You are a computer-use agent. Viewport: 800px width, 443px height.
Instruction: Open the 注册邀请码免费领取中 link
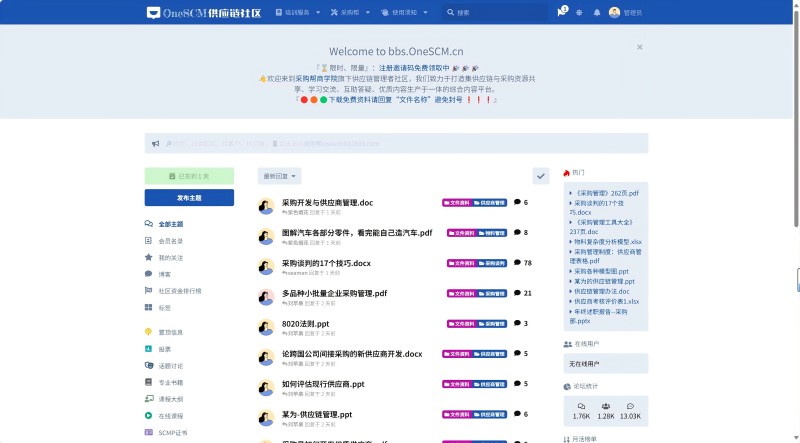[414, 68]
